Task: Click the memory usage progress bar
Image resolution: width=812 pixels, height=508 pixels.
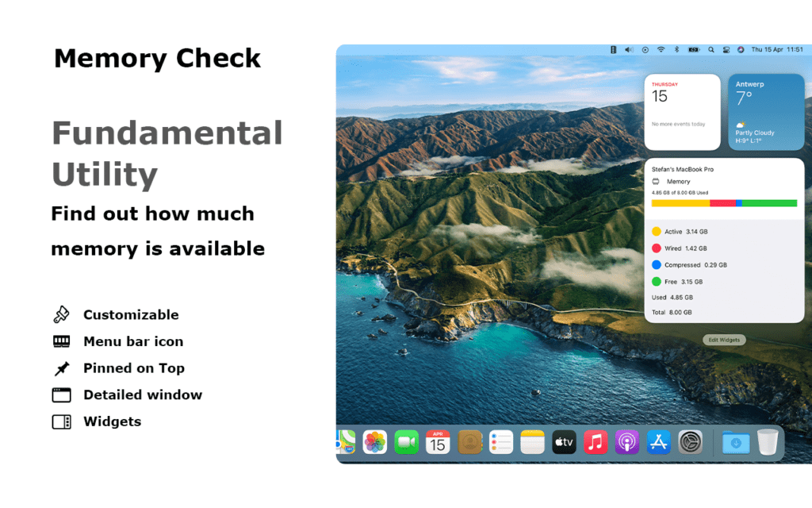Action: click(724, 204)
